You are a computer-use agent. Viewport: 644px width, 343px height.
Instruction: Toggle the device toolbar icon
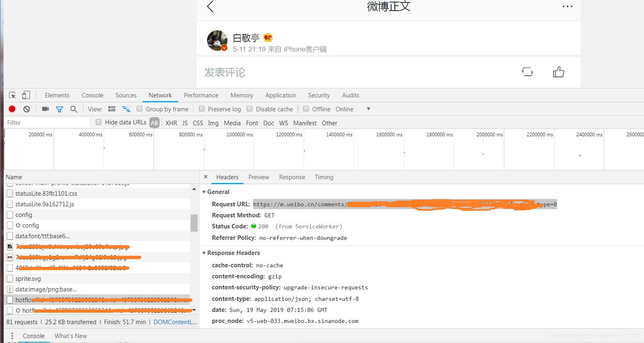click(26, 95)
